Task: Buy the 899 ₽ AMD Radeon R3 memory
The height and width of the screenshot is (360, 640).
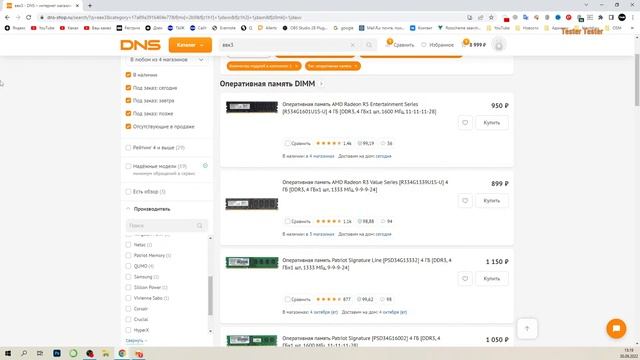Action: [491, 201]
